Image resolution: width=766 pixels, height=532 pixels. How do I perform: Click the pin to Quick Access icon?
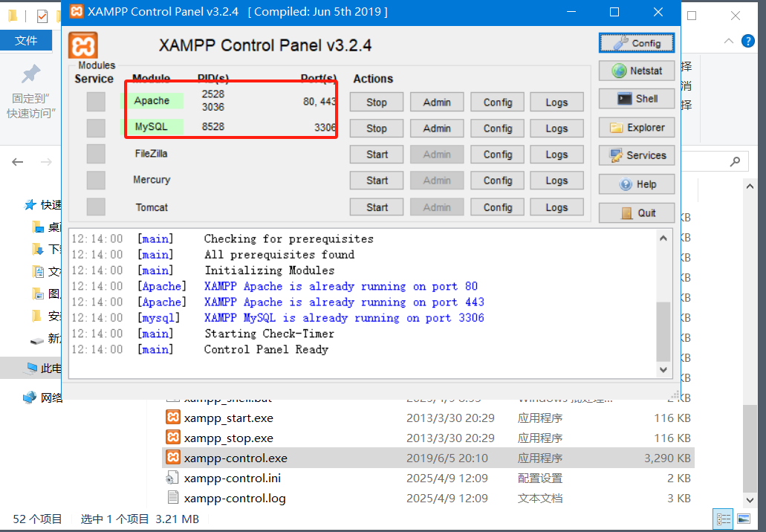click(31, 74)
